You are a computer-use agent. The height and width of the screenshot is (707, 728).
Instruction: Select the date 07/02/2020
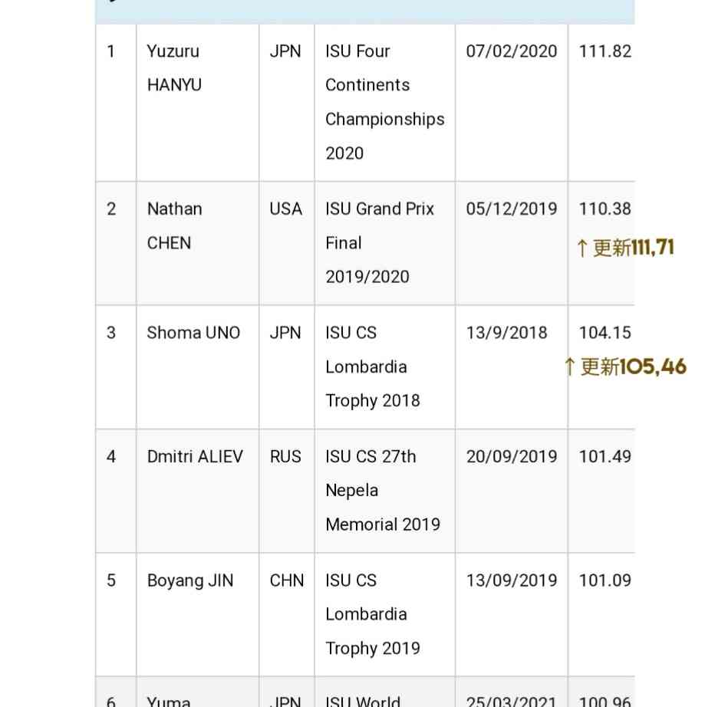[x=512, y=51]
